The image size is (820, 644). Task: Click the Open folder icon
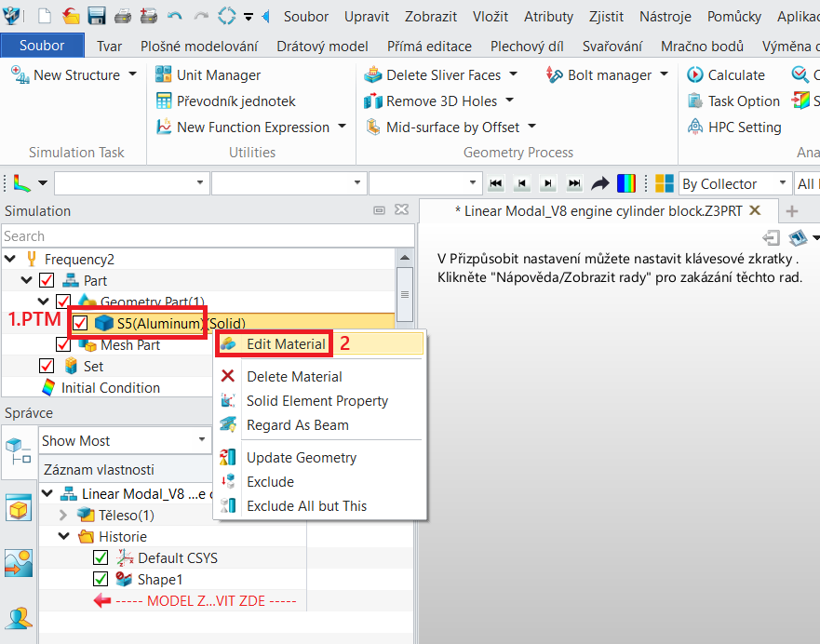click(x=71, y=16)
